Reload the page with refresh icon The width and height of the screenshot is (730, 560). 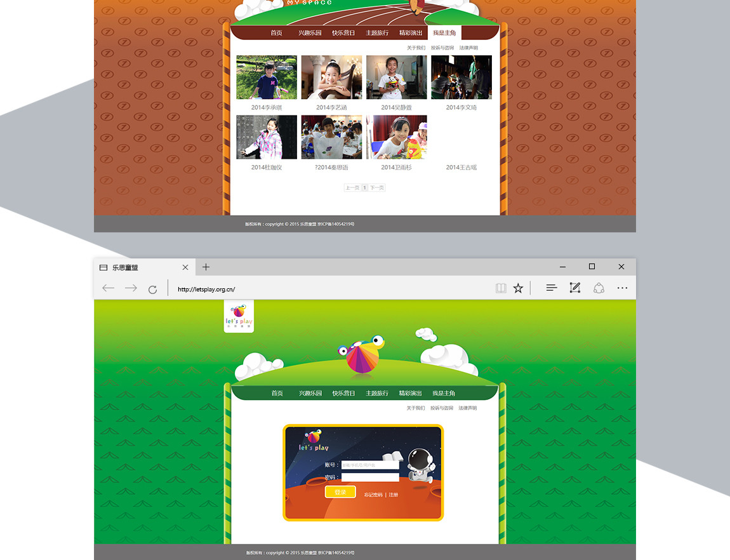point(152,290)
